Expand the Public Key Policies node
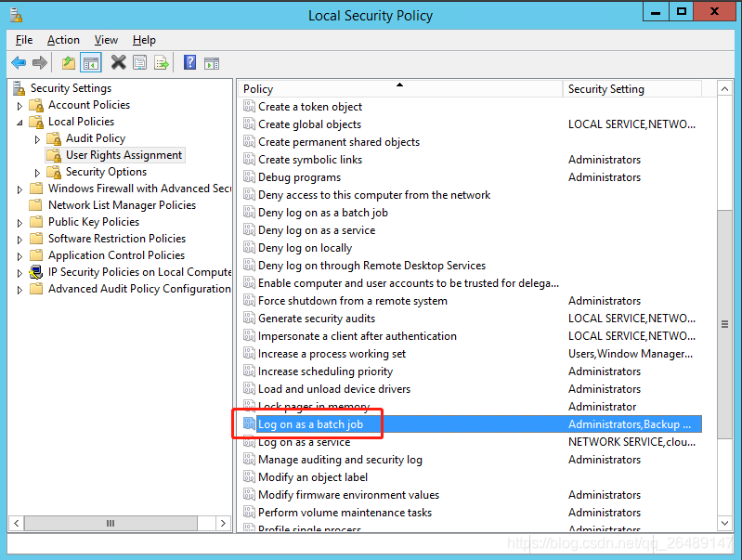742x560 pixels. tap(20, 223)
